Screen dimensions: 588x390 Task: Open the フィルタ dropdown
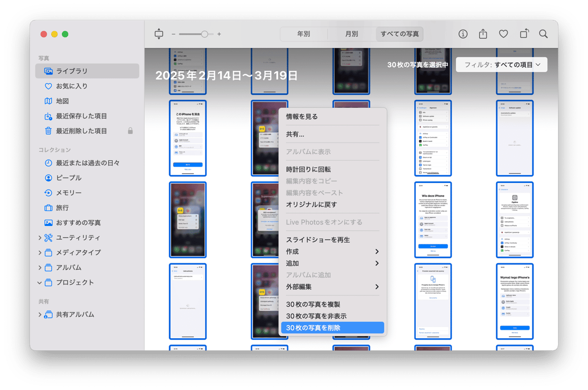click(501, 65)
